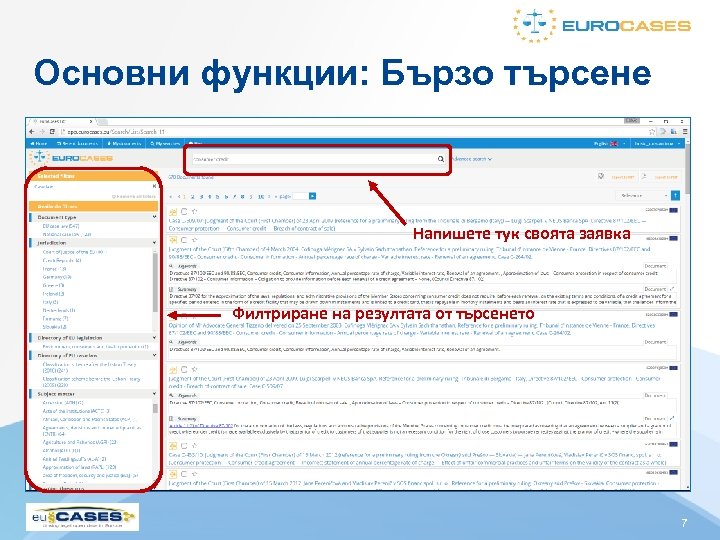Focus the quick search text field
The height and width of the screenshot is (540, 720).
tap(314, 159)
